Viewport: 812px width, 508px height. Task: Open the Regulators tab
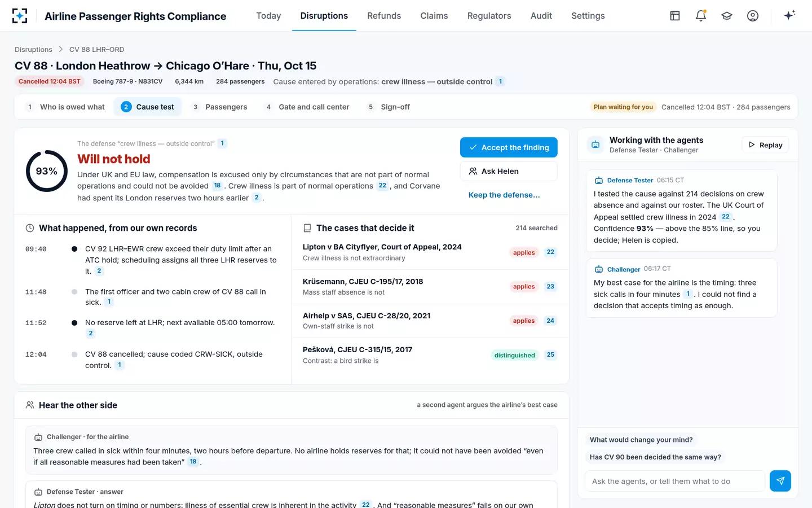coord(489,16)
